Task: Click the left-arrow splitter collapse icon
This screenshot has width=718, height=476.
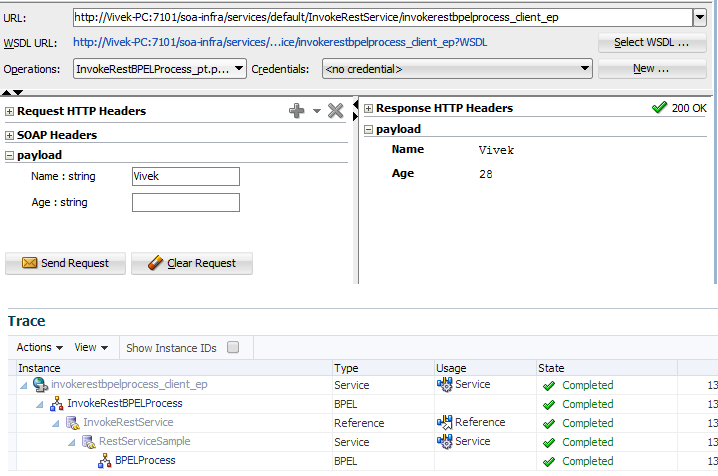Action: 356,105
